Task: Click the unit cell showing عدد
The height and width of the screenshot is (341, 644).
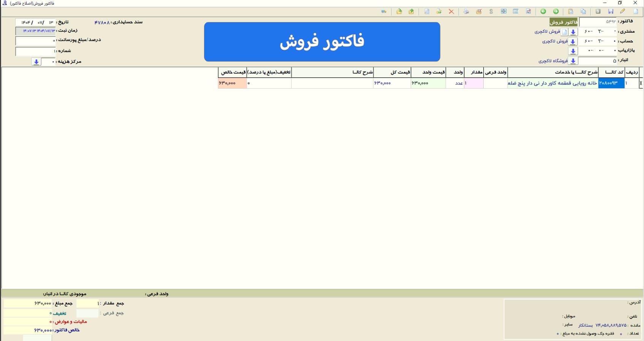Action: pyautogui.click(x=455, y=83)
